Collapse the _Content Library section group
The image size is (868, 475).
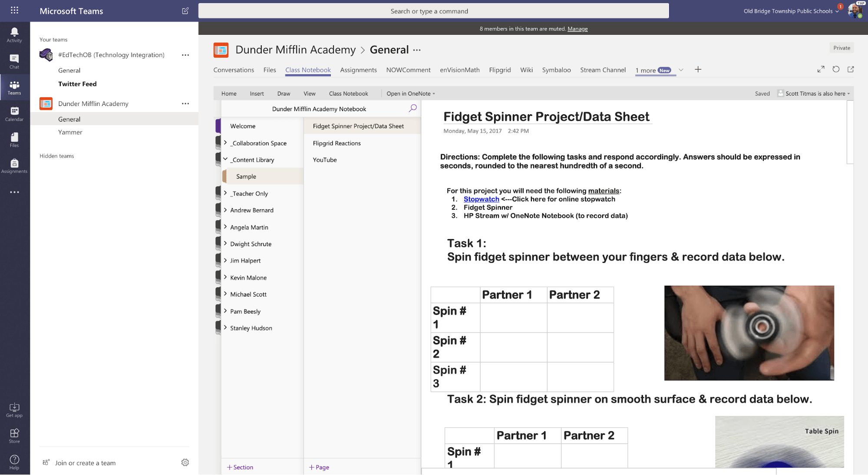[x=225, y=159]
